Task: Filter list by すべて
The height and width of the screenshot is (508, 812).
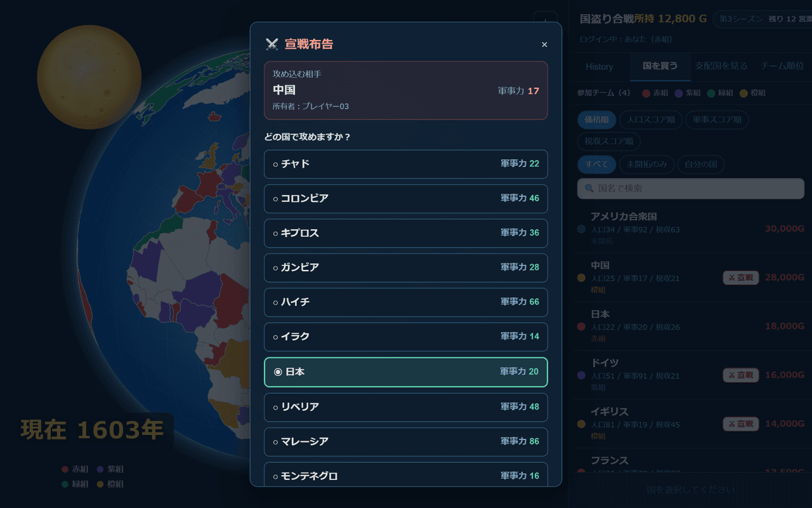Action: point(596,164)
